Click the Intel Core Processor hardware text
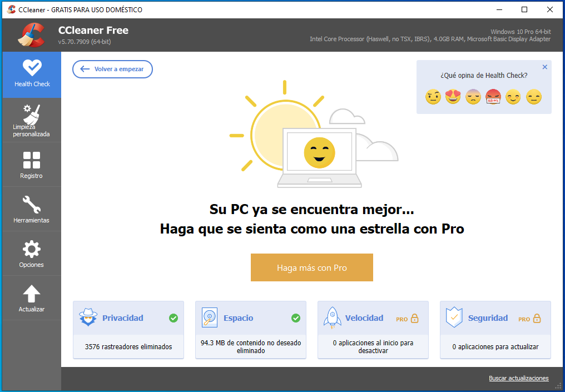This screenshot has width=565, height=392. (430, 39)
